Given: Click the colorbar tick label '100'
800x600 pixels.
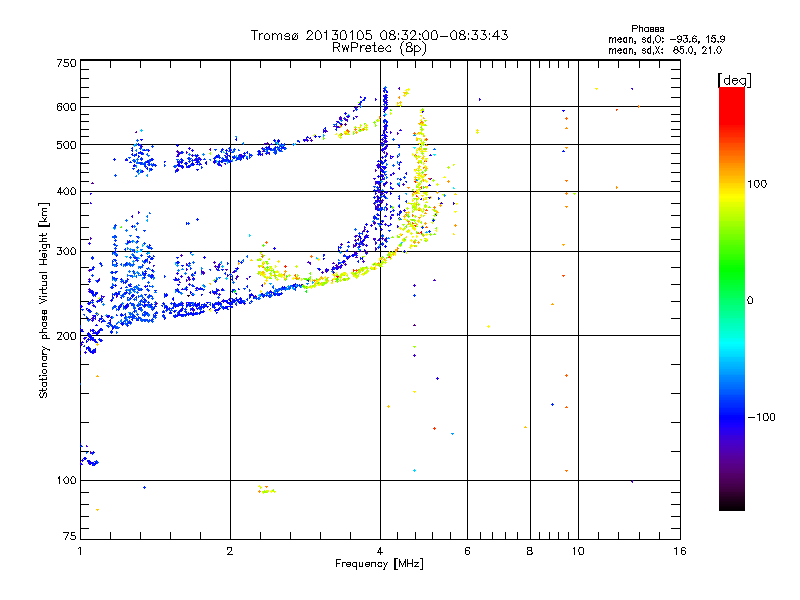Looking at the screenshot, I should (x=757, y=184).
